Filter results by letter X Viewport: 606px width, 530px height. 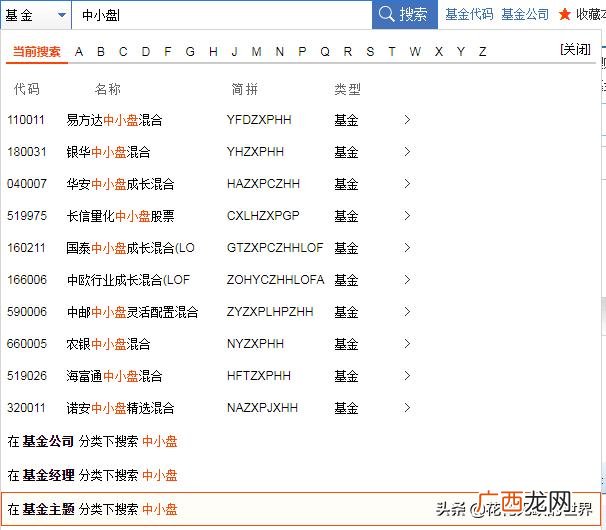click(x=439, y=51)
